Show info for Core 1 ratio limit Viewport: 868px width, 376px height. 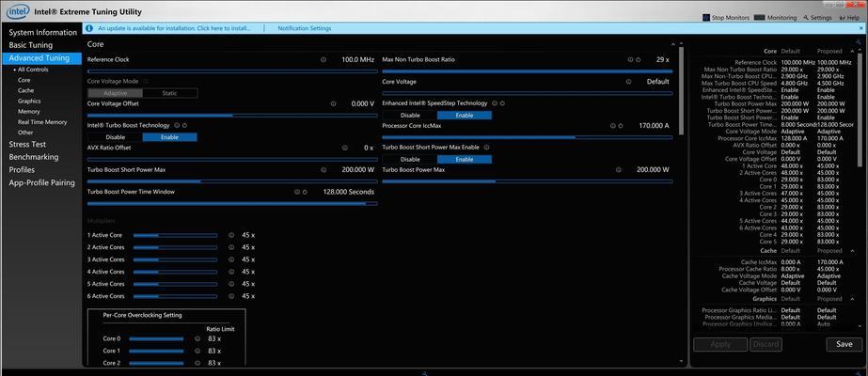tap(197, 351)
